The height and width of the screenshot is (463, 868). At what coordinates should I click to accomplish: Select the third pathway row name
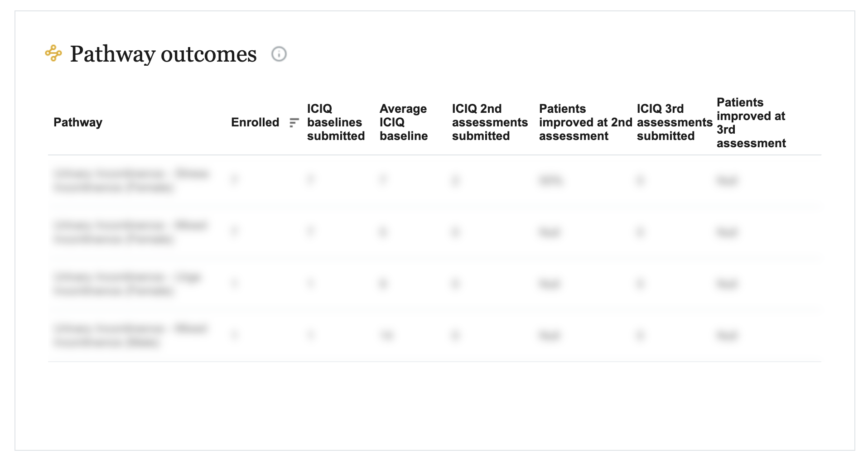(x=127, y=284)
